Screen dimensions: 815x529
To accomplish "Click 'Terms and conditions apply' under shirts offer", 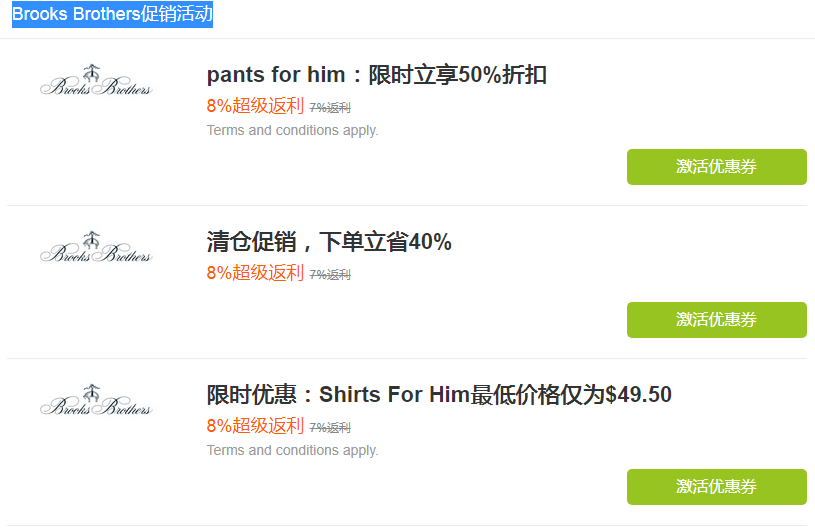I will point(292,450).
